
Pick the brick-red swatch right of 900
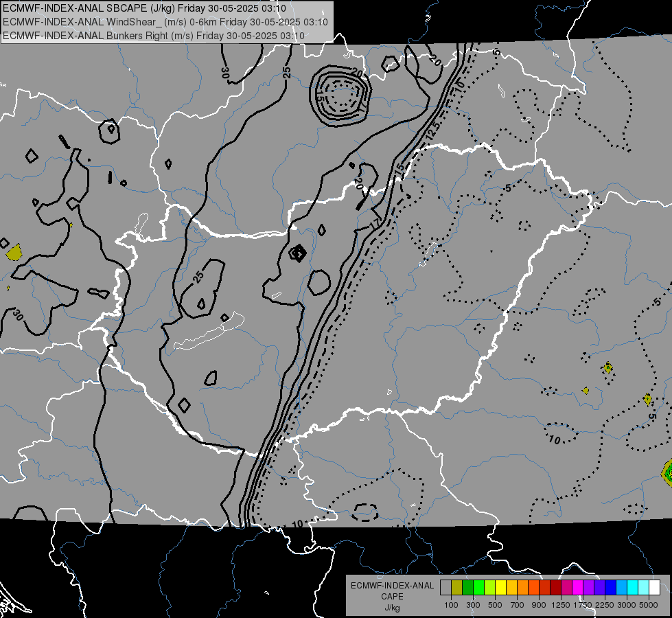545,588
